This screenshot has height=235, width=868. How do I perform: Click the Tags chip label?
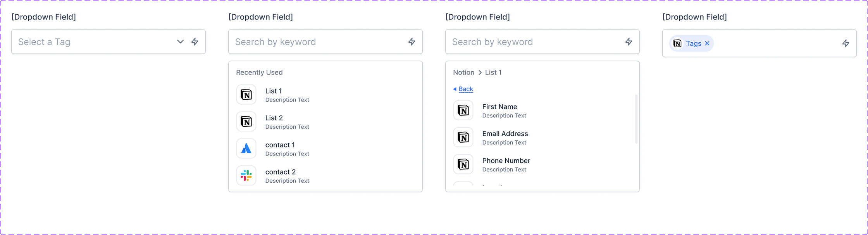point(694,43)
